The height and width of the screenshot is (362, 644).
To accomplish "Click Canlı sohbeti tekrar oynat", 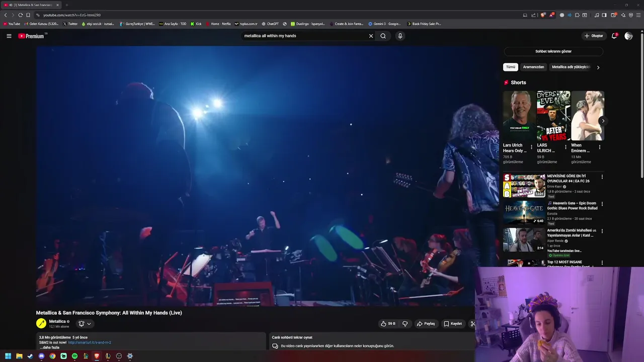I will 292,337.
